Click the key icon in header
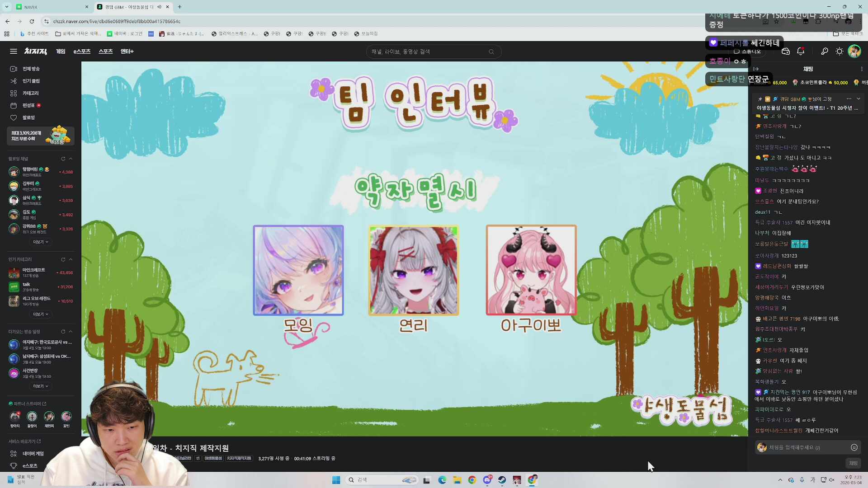Viewport: 868px width, 488px height. (824, 52)
